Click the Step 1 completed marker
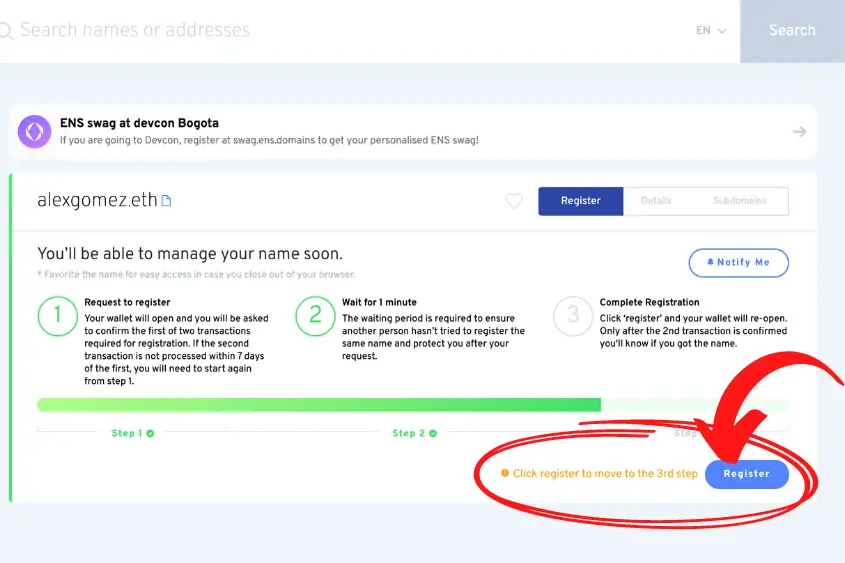The width and height of the screenshot is (845, 563). [x=133, y=433]
